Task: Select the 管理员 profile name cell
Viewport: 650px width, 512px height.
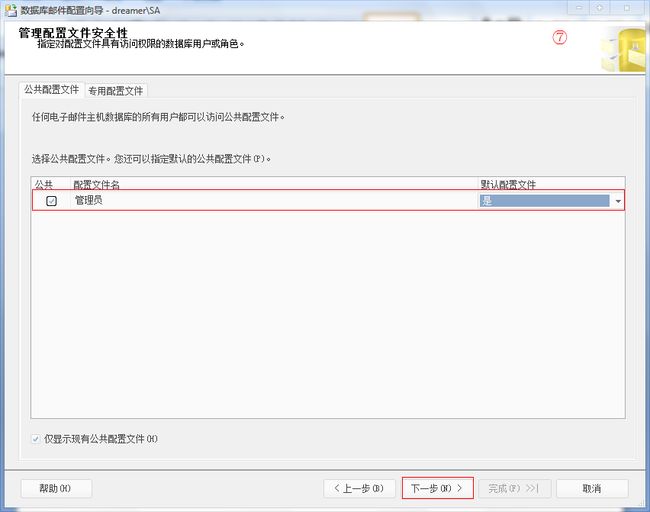Action: [275, 201]
